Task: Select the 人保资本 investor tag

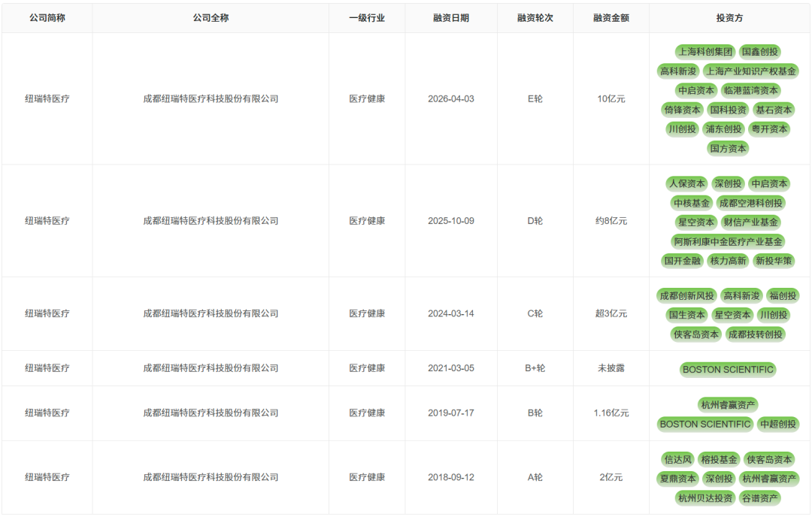Action: pyautogui.click(x=689, y=183)
